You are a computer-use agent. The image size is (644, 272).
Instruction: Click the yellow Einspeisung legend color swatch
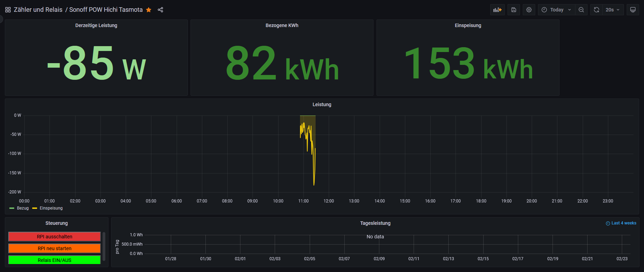point(35,208)
